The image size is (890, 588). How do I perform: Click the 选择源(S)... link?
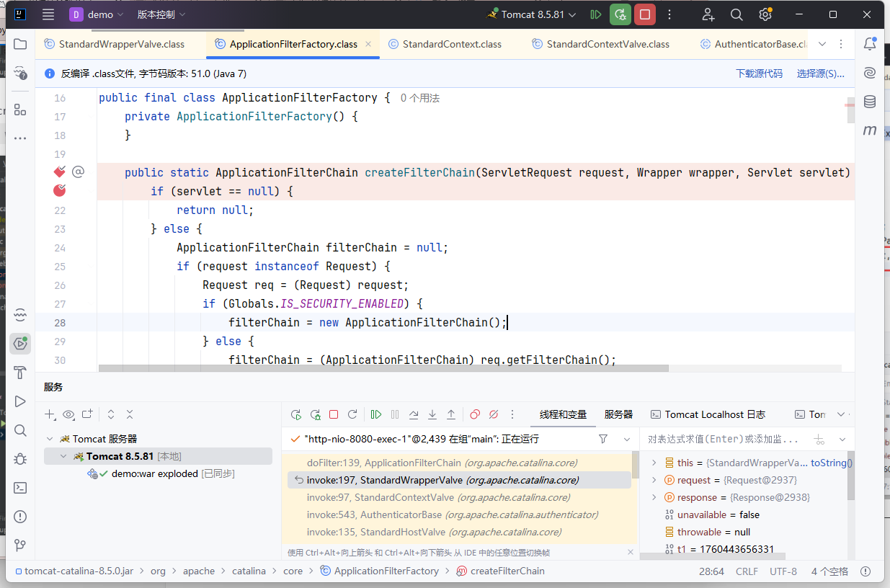[x=820, y=73]
